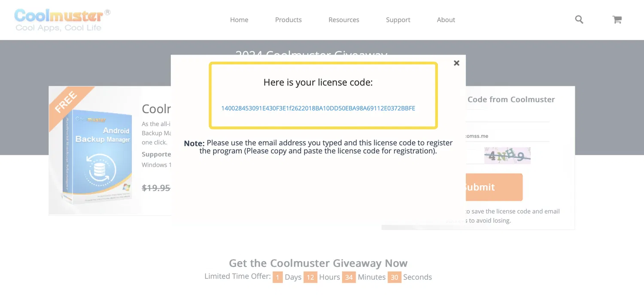
Task: Click the Hours countdown value 12
Action: click(x=310, y=277)
